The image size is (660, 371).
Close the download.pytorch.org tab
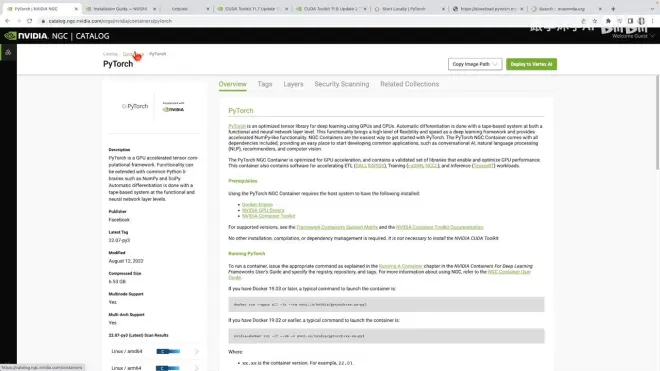(522, 9)
